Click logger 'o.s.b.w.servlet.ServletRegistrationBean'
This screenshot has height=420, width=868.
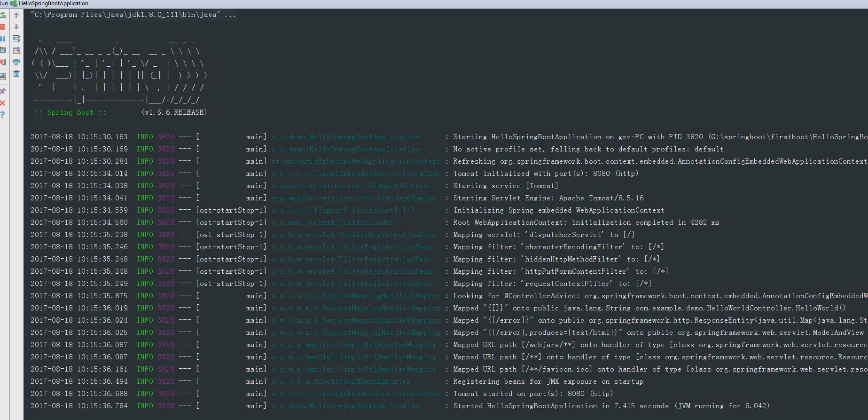(x=353, y=235)
